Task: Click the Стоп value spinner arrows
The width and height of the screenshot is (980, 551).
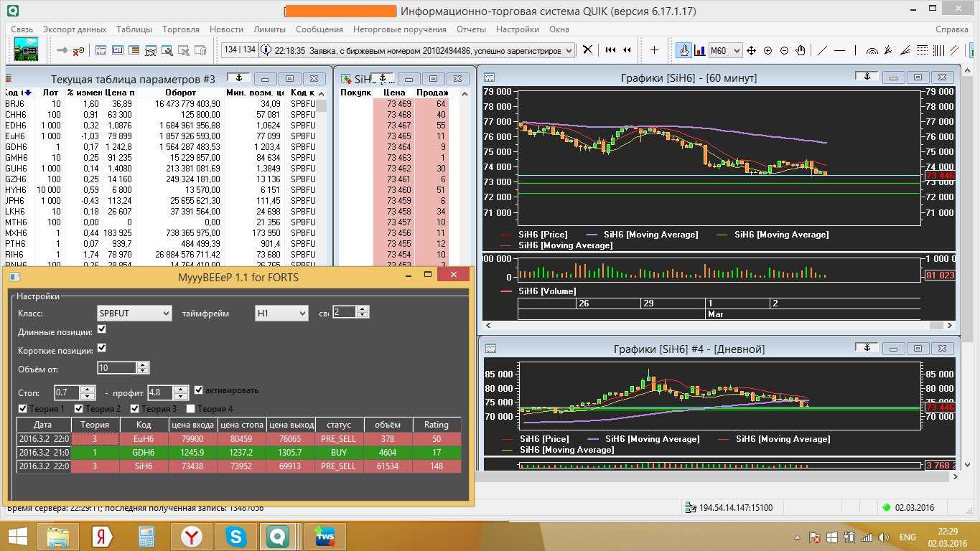Action: pyautogui.click(x=88, y=392)
